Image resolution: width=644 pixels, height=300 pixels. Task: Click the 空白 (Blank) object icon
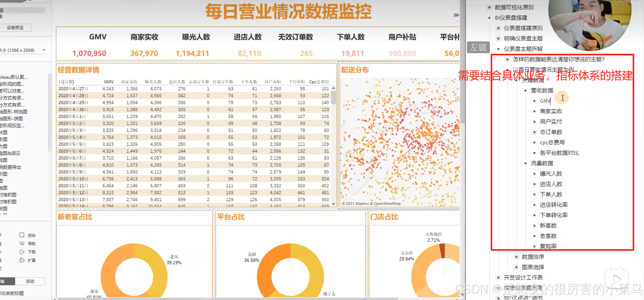[x=22, y=235]
